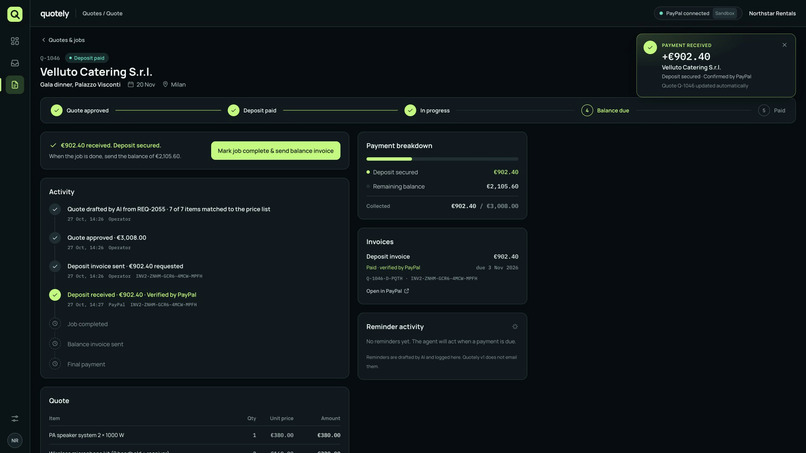
Task: Click the Unit price column header
Action: pyautogui.click(x=282, y=419)
